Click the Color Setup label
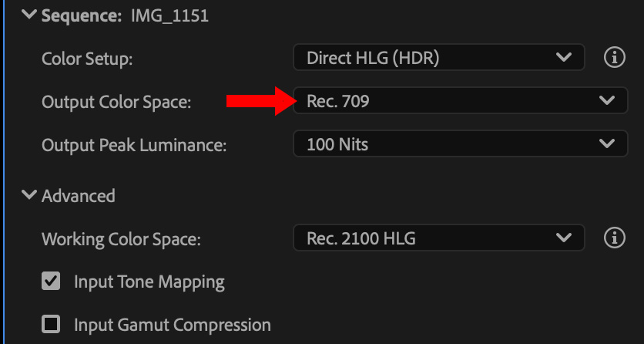This screenshot has height=344, width=644. tap(87, 59)
